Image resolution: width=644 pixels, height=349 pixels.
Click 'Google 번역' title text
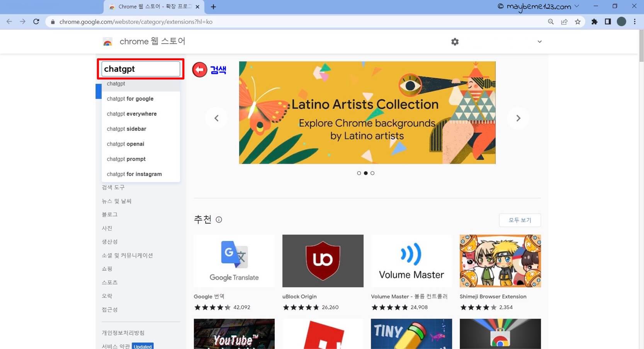(209, 296)
